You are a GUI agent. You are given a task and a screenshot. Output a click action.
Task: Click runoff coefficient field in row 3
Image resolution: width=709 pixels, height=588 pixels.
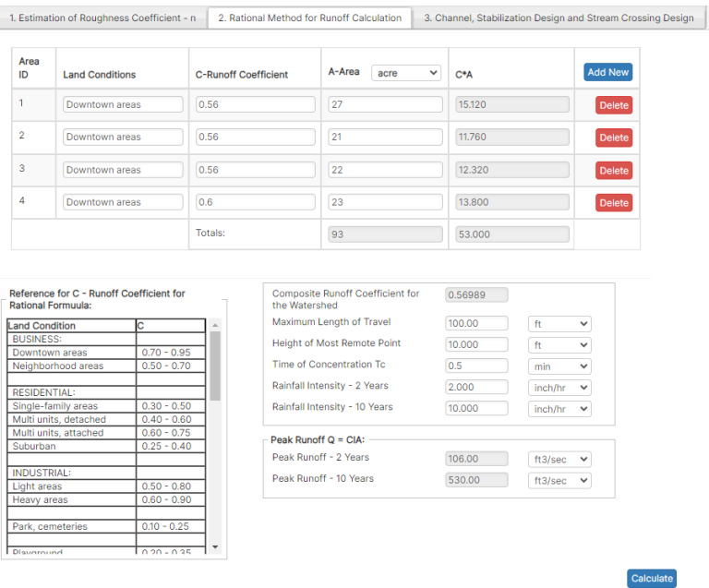coord(256,170)
